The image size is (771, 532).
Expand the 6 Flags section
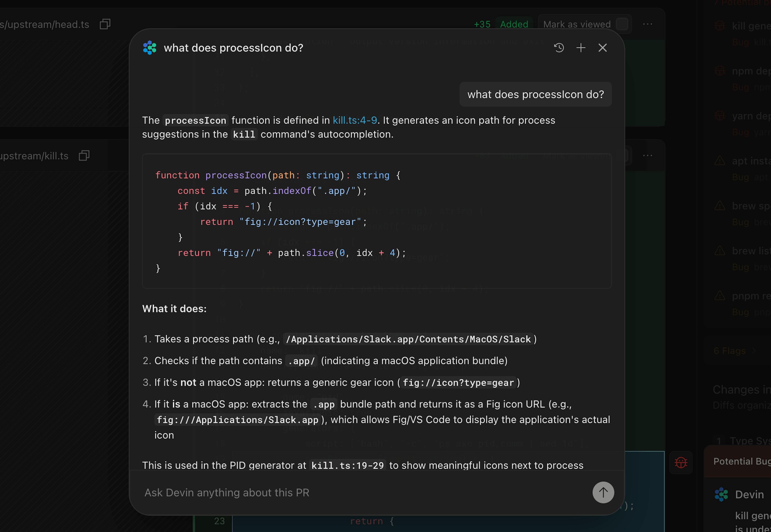(x=730, y=351)
